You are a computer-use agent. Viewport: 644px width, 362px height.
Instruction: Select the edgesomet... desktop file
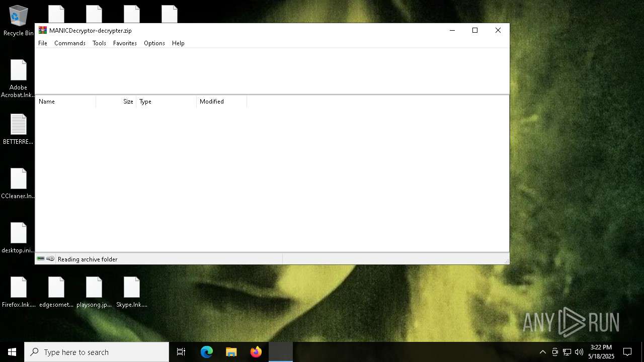click(x=56, y=293)
